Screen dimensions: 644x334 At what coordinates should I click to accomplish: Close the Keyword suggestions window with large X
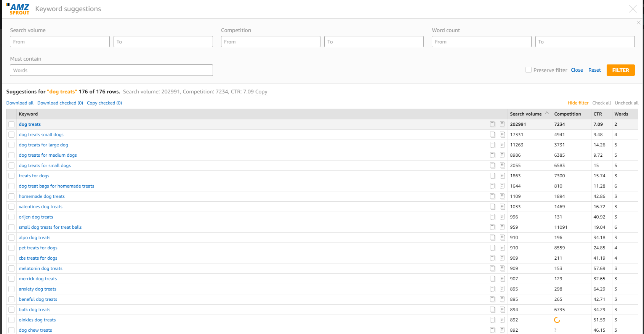click(x=633, y=9)
